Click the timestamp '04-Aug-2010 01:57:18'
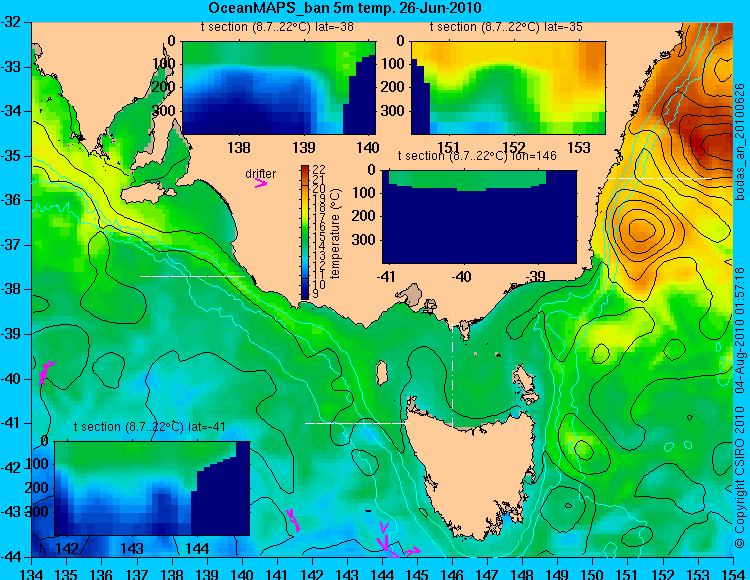This screenshot has height=580, width=750. pyautogui.click(x=740, y=330)
